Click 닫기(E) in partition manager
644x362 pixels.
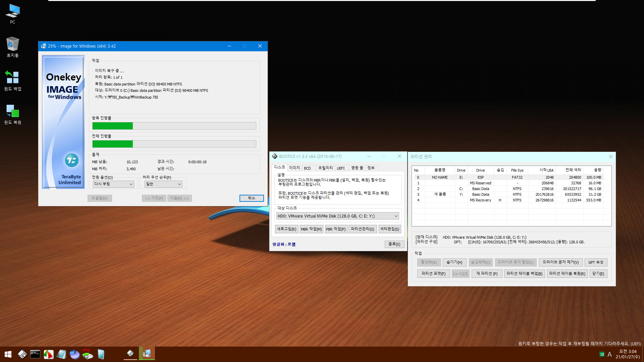598,274
